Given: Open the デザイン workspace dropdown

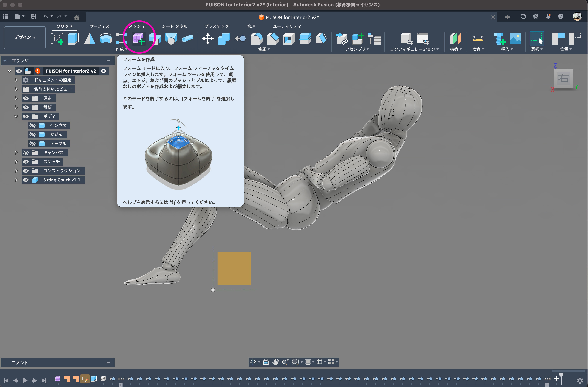Looking at the screenshot, I should (x=25, y=37).
